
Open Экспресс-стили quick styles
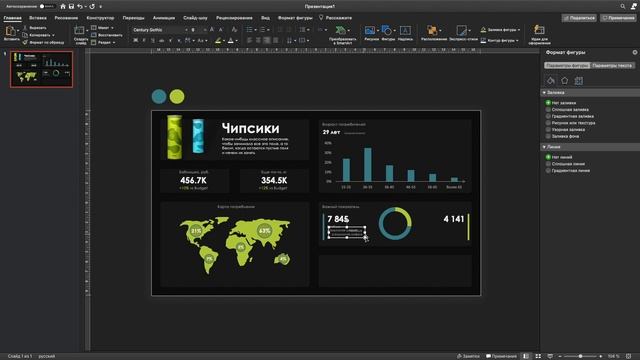(463, 33)
